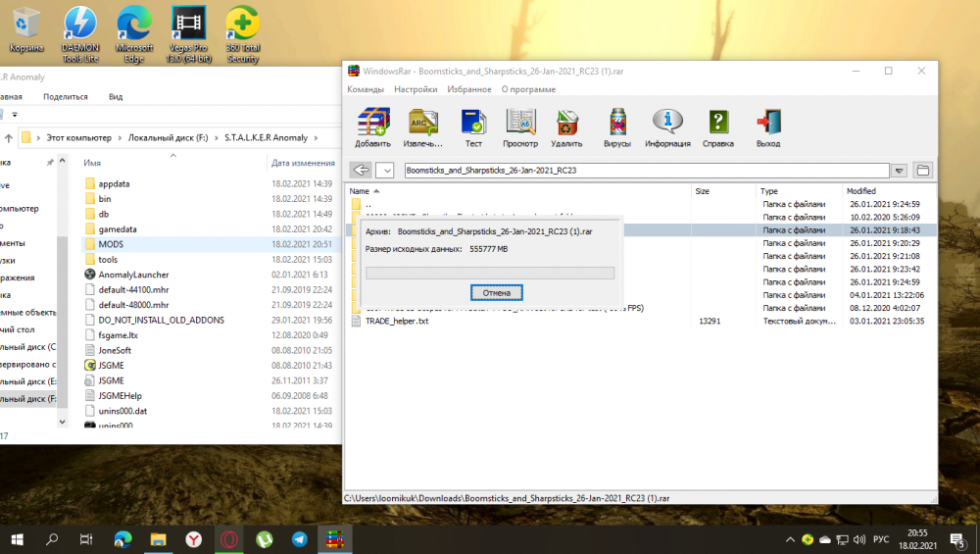Click the Выход (Exit) toolbar icon

tap(768, 126)
